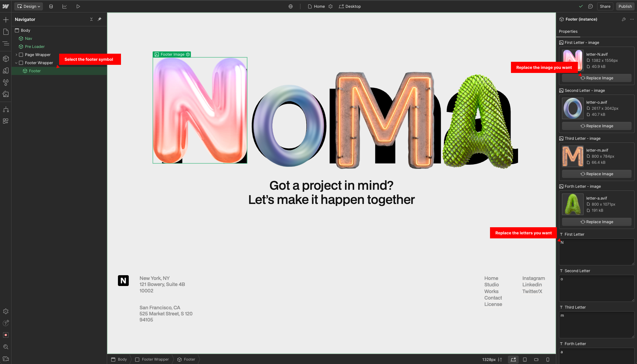Image resolution: width=637 pixels, height=364 pixels.
Task: Open the Design mode dropdown
Action: 29,6
